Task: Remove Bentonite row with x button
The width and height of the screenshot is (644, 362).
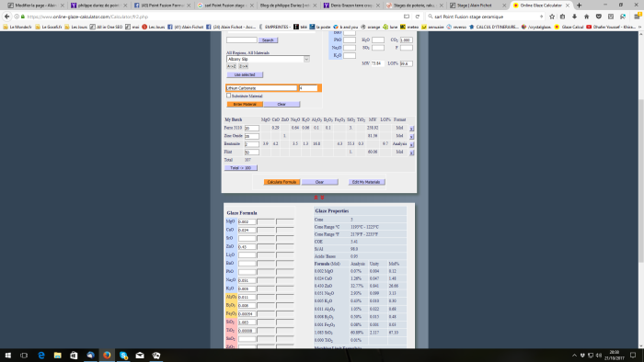Action: (x=411, y=144)
